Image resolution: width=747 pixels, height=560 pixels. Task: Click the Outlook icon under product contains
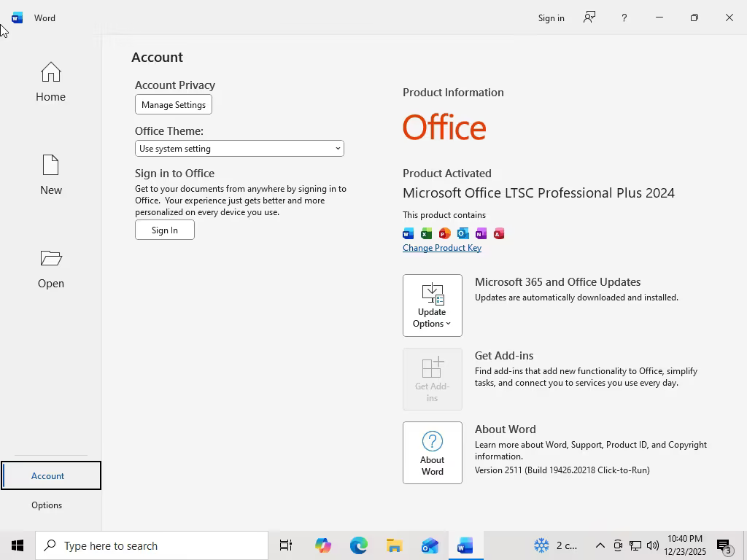462,233
